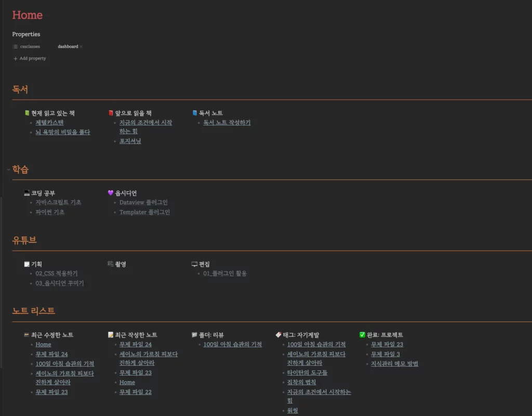Open the 독서 노트 작성하기 link
Image resolution: width=532 pixels, height=416 pixels.
[227, 123]
